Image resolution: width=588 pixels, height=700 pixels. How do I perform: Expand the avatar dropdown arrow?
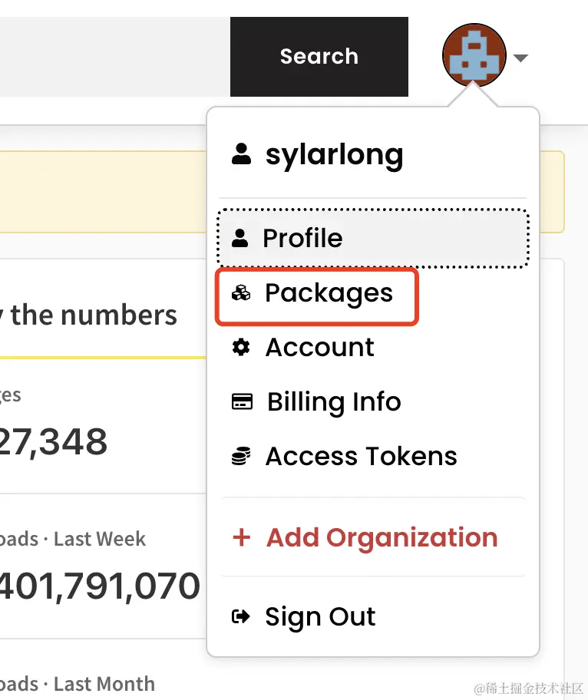[x=520, y=58]
